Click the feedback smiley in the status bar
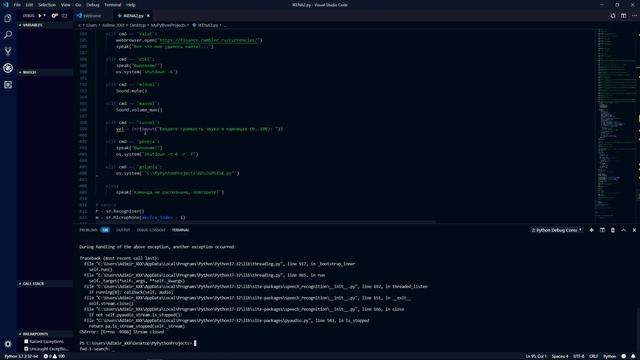640x360 pixels. [623, 356]
